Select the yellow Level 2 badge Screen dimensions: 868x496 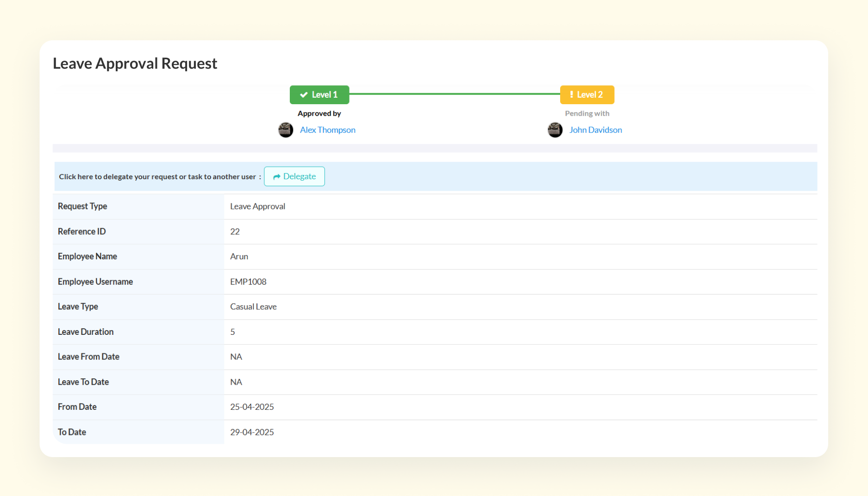click(587, 95)
